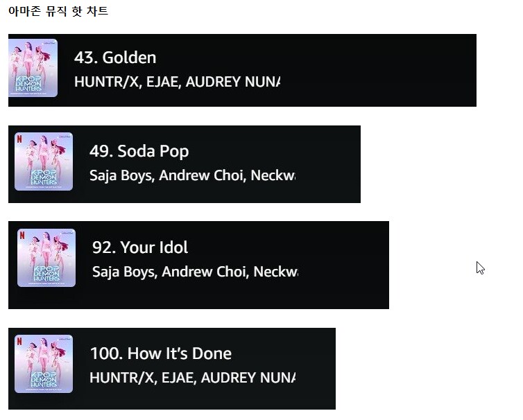523x420 pixels.
Task: Click Saja Boys artist line under Soda Pop
Action: click(192, 175)
